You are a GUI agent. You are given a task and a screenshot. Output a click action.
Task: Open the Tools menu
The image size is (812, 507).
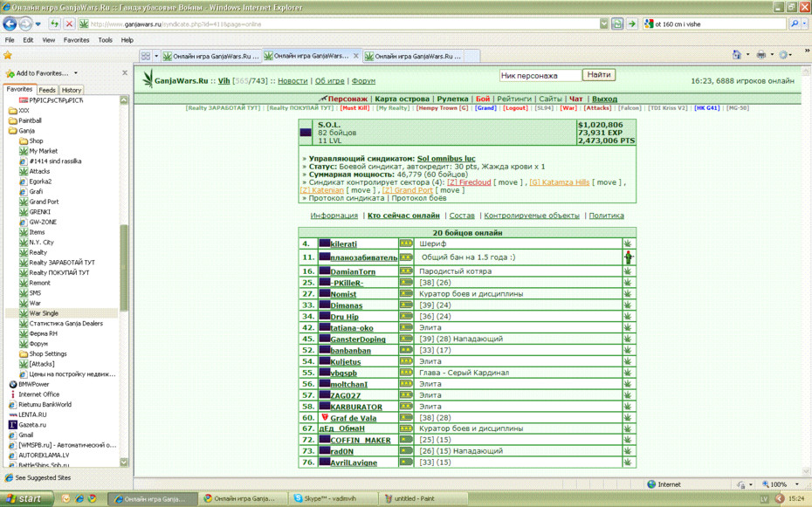[105, 40]
